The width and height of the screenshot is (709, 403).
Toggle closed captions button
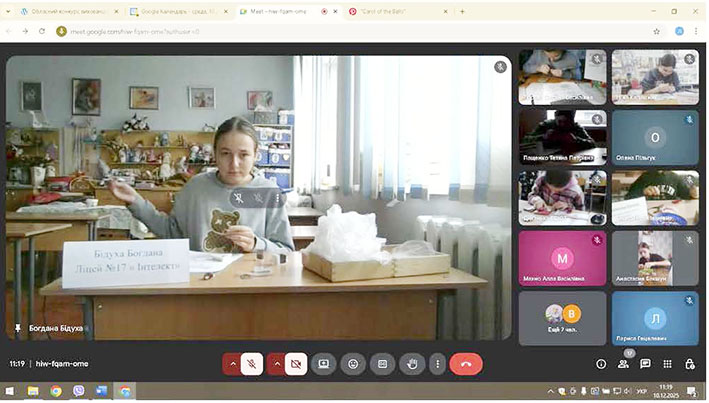(x=382, y=364)
